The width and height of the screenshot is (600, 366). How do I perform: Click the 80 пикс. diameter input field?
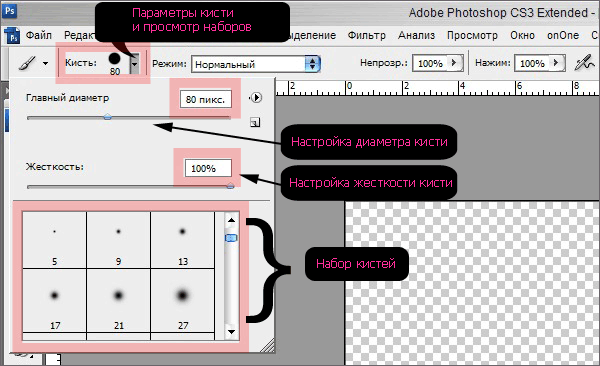pyautogui.click(x=206, y=99)
